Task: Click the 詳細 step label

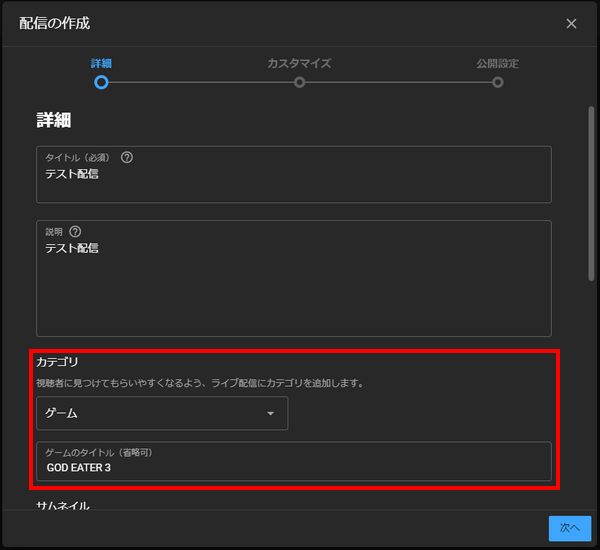Action: 101,63
